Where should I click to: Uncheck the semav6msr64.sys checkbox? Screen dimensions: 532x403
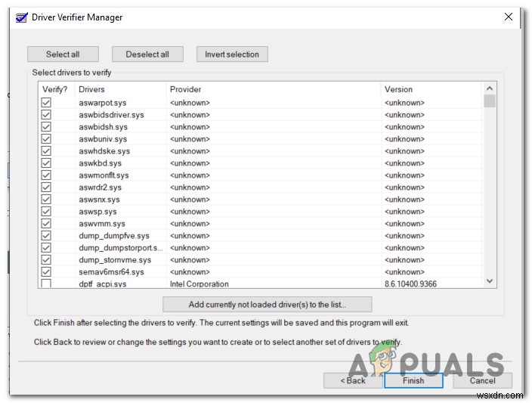coord(46,272)
